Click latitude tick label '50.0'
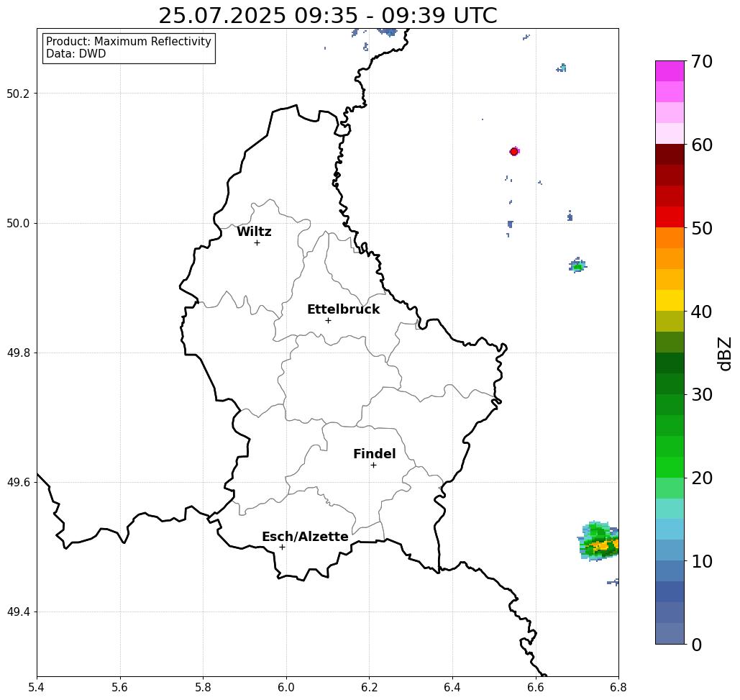Viewport: 740px width, 700px height. click(18, 223)
